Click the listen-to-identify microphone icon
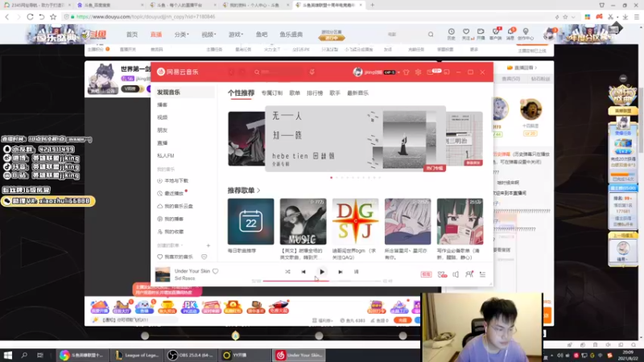Viewport: 644px width, 362px height. [312, 72]
